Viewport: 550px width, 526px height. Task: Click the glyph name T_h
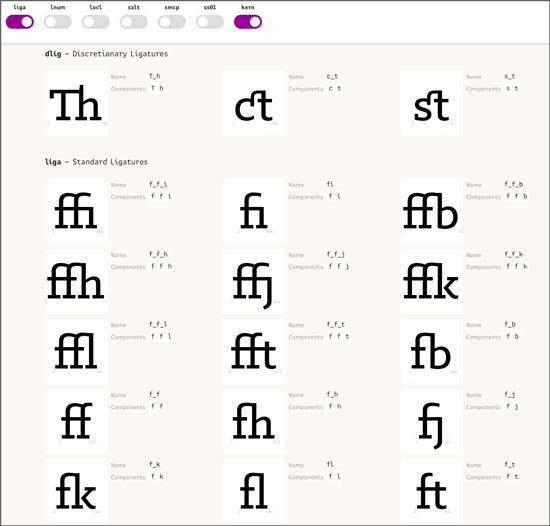pyautogui.click(x=155, y=76)
